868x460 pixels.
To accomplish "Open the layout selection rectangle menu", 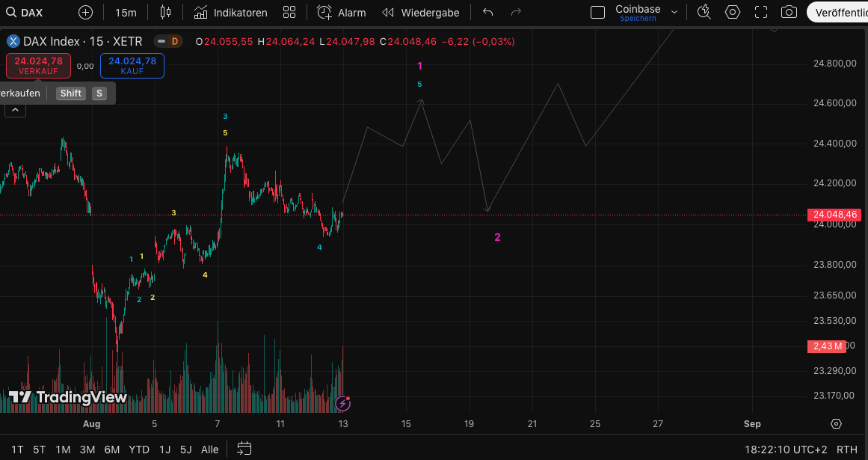I will [x=597, y=13].
